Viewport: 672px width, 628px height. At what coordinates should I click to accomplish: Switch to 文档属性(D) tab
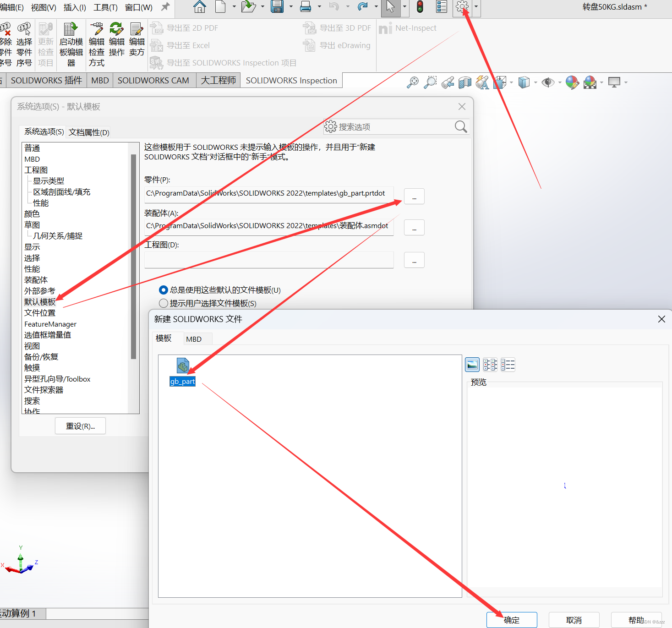[x=89, y=132]
